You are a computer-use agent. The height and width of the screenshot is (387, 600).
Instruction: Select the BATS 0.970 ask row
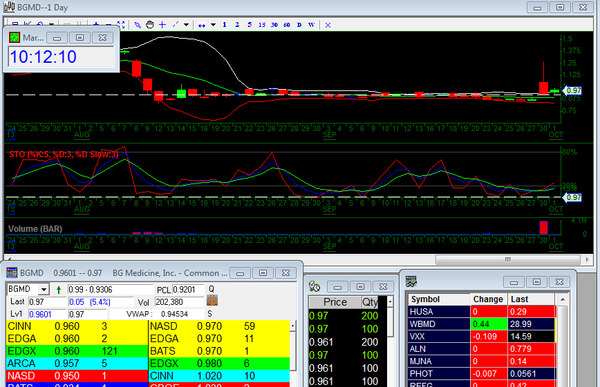tap(219, 351)
